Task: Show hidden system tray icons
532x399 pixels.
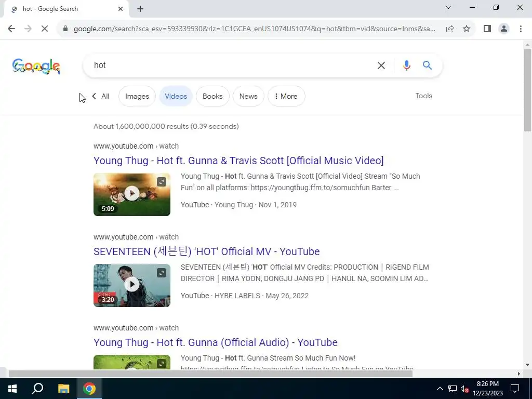Action: coord(440,389)
